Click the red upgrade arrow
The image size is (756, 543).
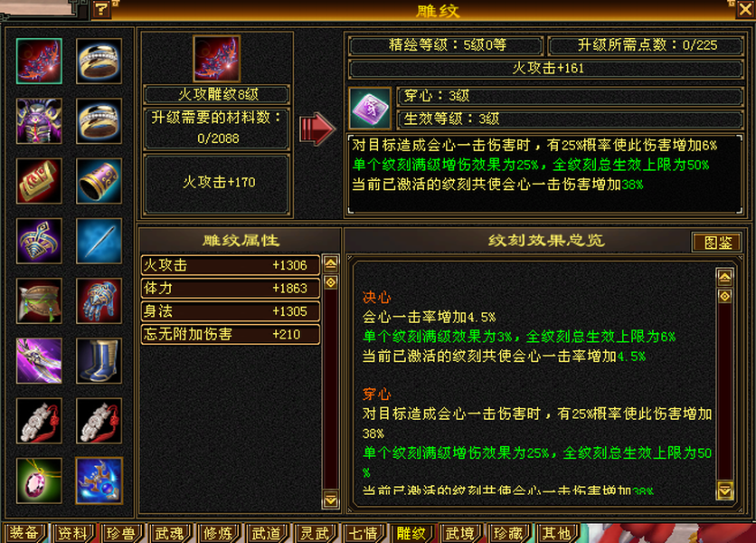click(x=317, y=129)
